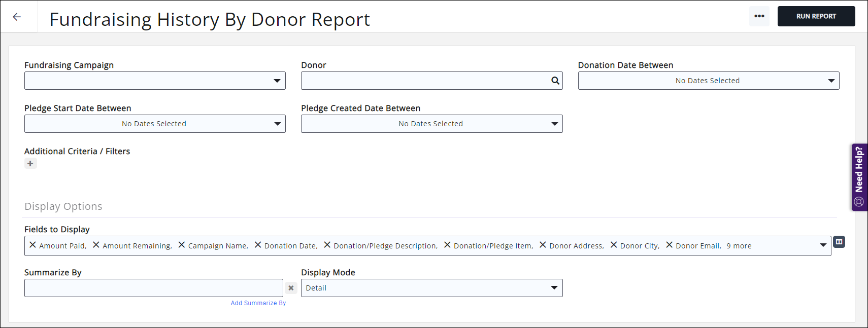The height and width of the screenshot is (328, 868).
Task: Remove the Amount Paid field
Action: click(x=33, y=245)
